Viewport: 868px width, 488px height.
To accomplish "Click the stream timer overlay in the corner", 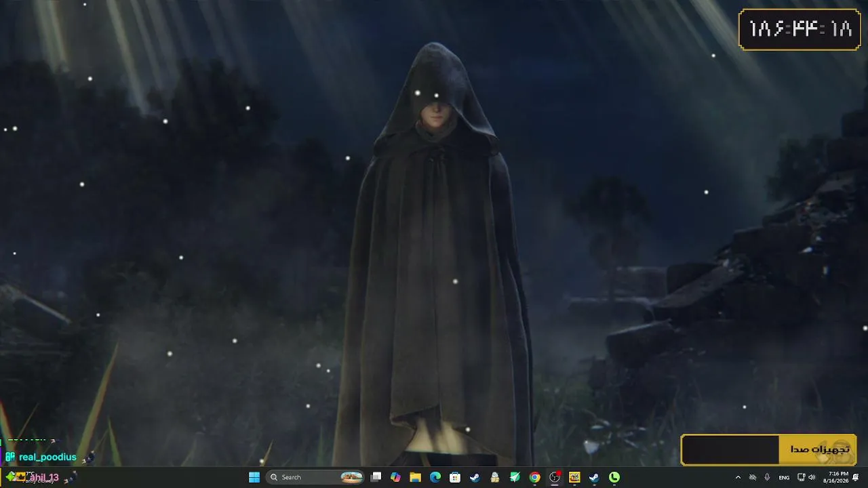I will pos(800,29).
